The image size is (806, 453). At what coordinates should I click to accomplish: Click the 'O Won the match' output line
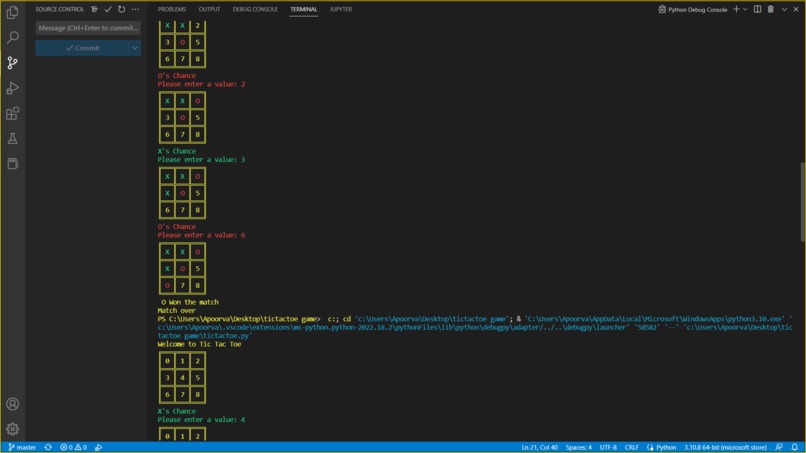coord(190,302)
